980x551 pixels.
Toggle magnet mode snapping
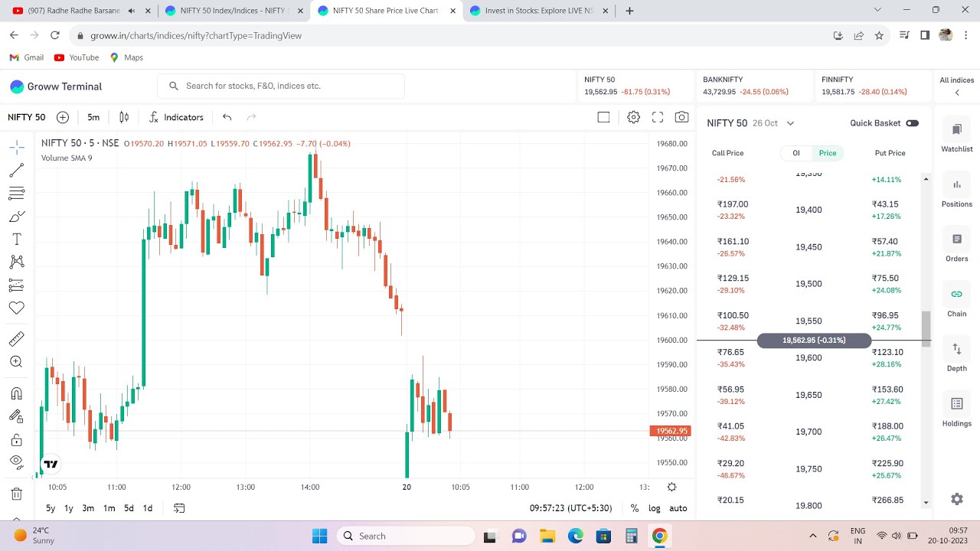click(x=17, y=393)
